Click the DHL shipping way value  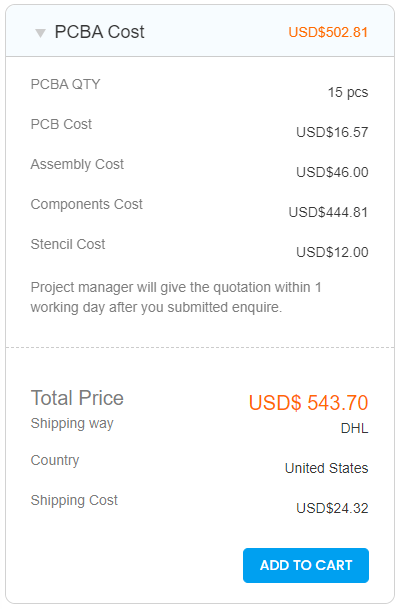[x=355, y=428]
